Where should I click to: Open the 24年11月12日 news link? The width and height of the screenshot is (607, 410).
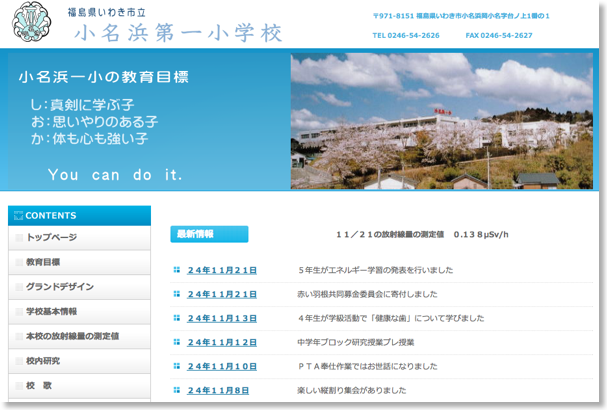pyautogui.click(x=222, y=342)
